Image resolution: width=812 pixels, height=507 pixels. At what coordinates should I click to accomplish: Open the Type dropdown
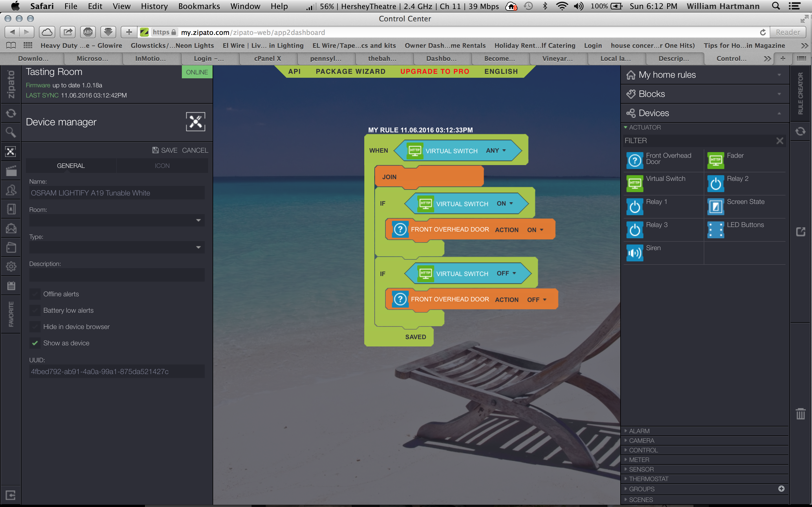(116, 248)
